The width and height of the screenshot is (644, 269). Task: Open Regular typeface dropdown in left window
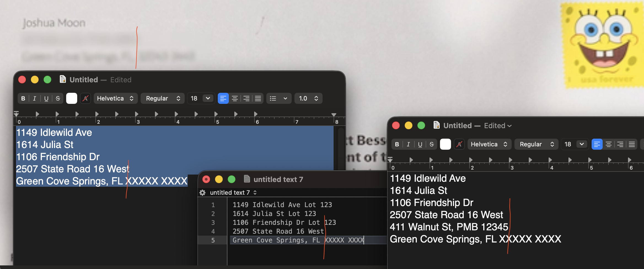click(x=163, y=99)
